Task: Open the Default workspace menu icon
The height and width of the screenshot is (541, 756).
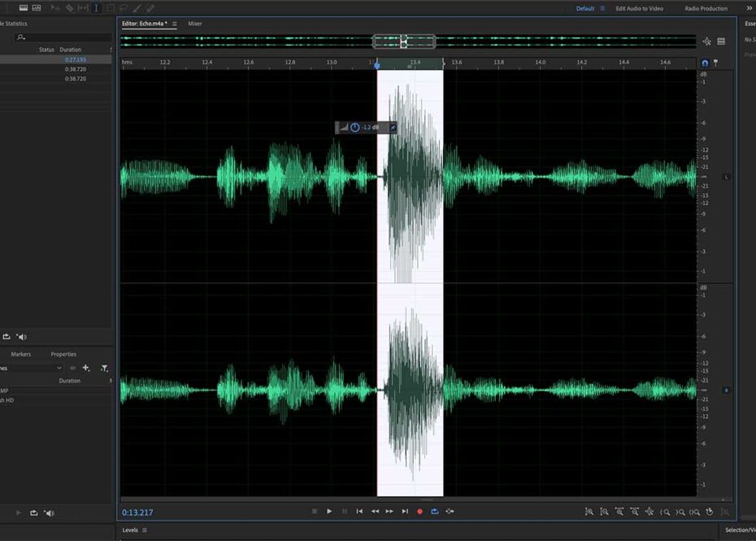Action: click(602, 9)
